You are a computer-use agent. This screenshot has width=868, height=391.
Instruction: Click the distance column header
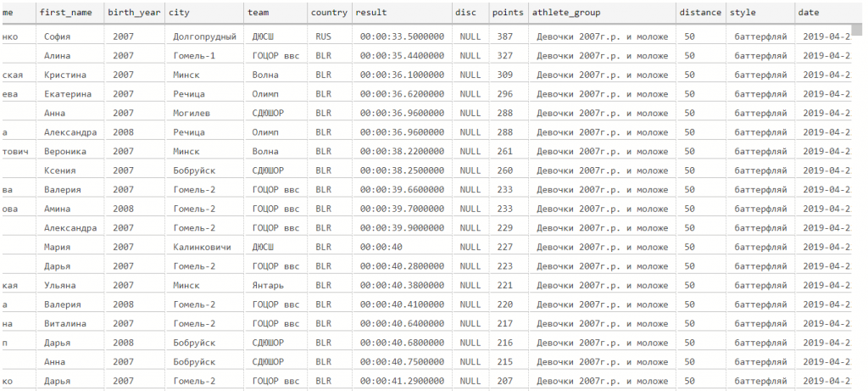(700, 12)
